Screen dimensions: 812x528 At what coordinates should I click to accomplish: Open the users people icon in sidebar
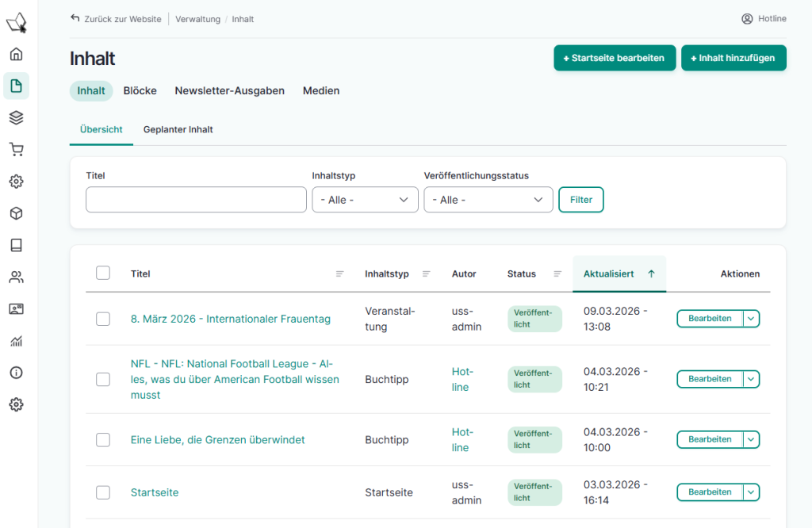click(16, 277)
